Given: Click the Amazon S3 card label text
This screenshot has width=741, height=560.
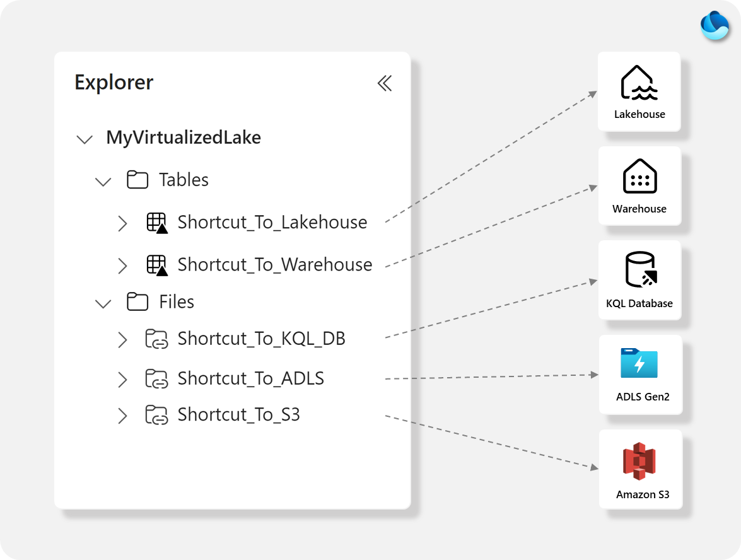Looking at the screenshot, I should click(x=643, y=494).
